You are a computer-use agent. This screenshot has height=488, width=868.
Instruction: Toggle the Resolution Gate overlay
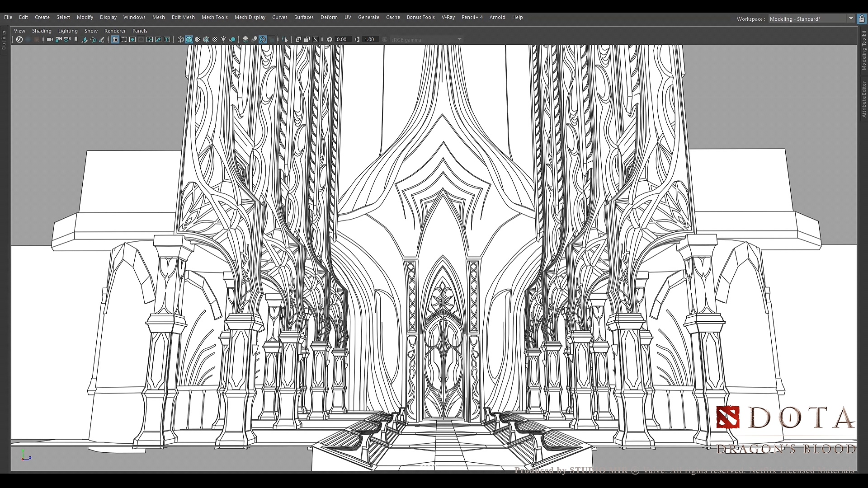tap(132, 39)
